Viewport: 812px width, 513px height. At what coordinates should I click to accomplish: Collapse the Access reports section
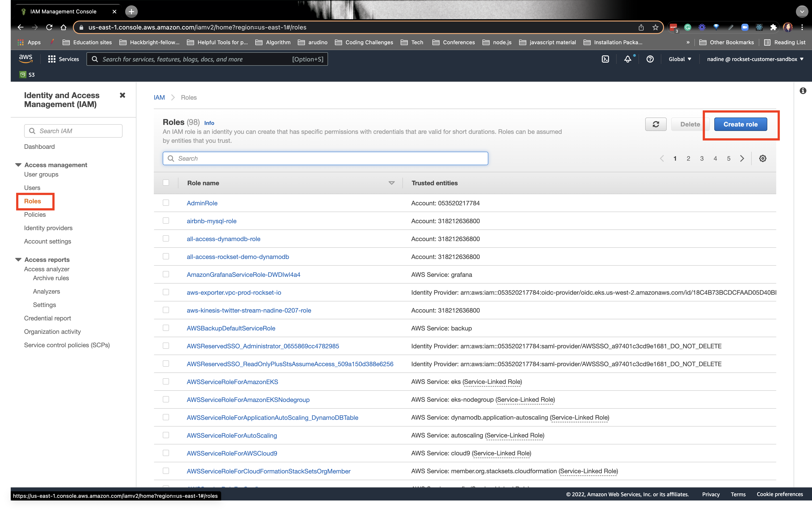(x=18, y=260)
